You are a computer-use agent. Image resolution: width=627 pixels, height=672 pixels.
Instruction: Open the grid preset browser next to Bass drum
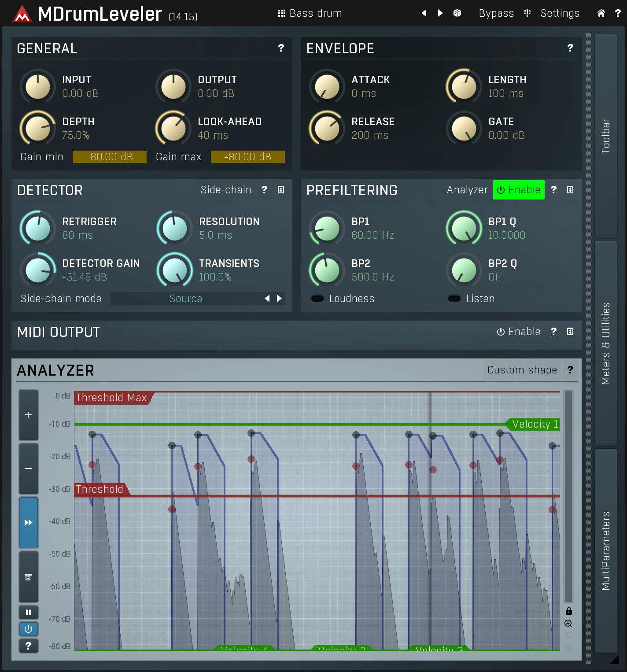(x=281, y=13)
